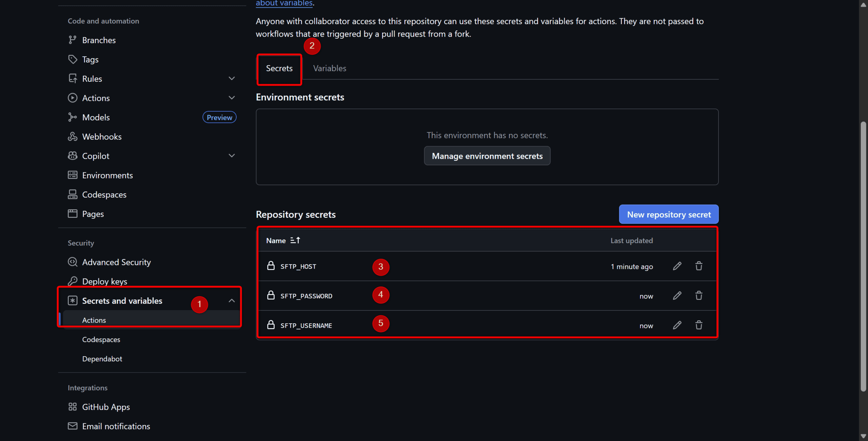The width and height of the screenshot is (868, 441).
Task: Switch to the Variables tab
Action: 329,68
